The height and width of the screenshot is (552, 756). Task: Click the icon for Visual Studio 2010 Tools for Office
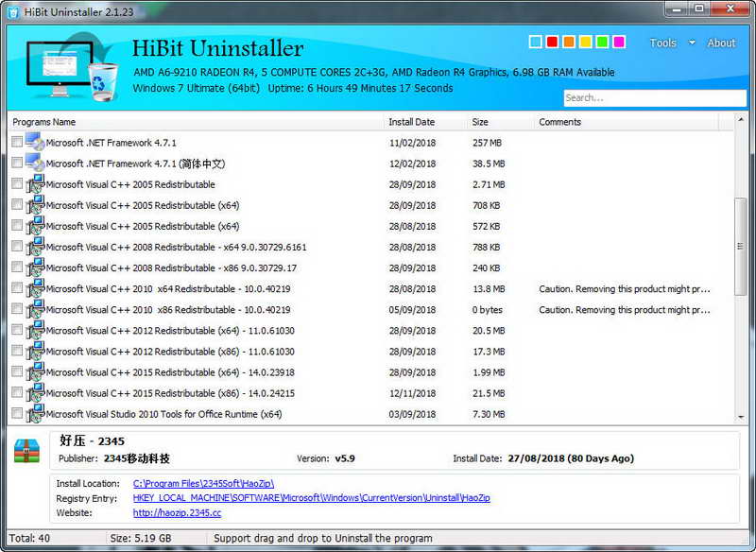(35, 414)
